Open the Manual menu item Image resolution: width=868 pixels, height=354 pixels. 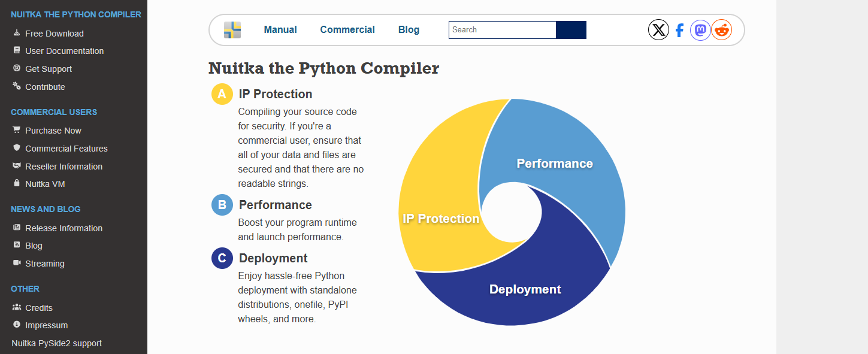[280, 30]
